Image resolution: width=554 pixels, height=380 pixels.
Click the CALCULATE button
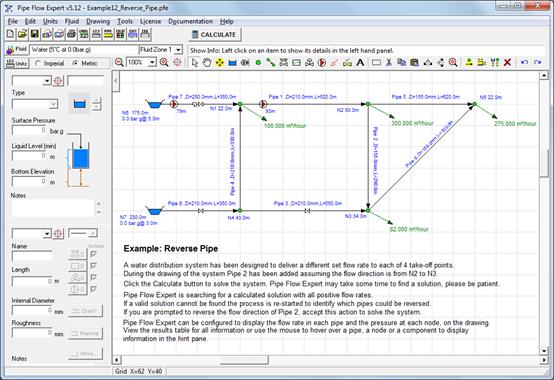(x=214, y=35)
